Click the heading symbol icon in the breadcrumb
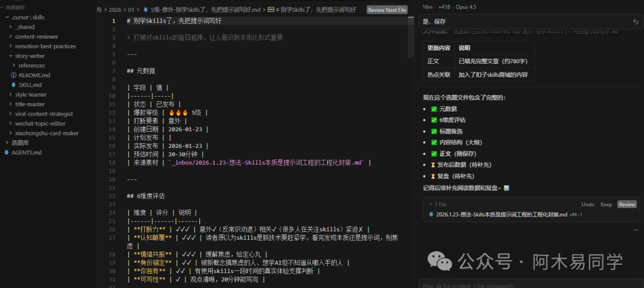This screenshot has height=288, width=644. (x=271, y=10)
